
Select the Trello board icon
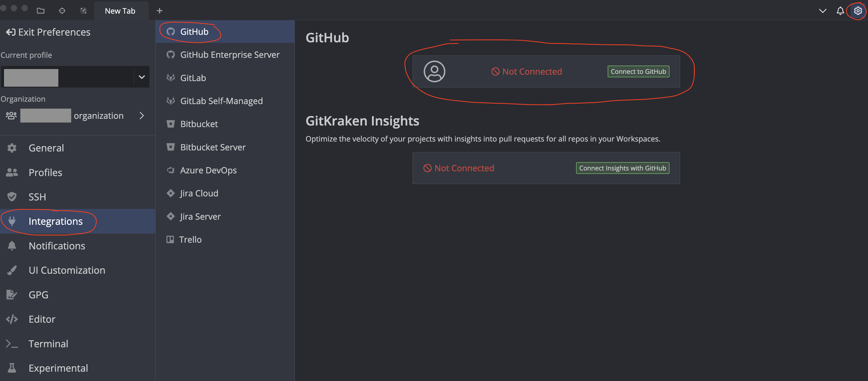(x=171, y=239)
